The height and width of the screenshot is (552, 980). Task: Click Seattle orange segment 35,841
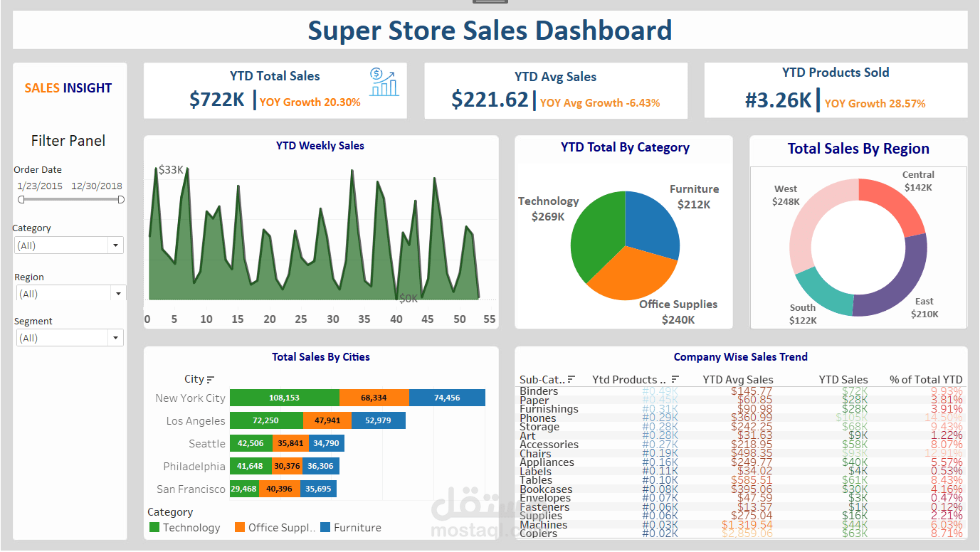pyautogui.click(x=290, y=443)
